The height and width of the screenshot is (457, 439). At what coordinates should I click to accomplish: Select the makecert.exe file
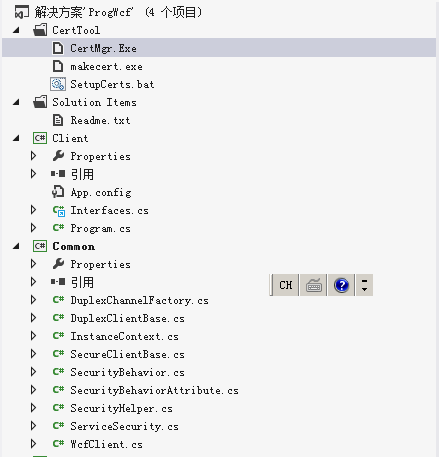[106, 66]
